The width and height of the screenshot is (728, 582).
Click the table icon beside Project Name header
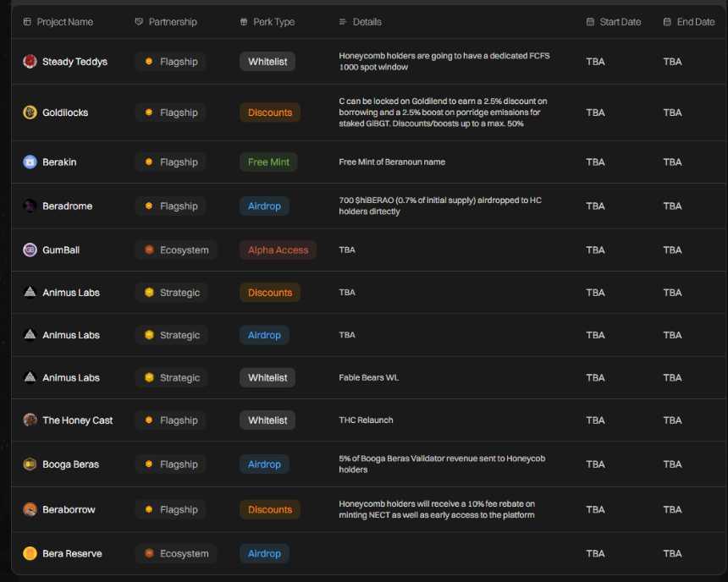coord(27,22)
